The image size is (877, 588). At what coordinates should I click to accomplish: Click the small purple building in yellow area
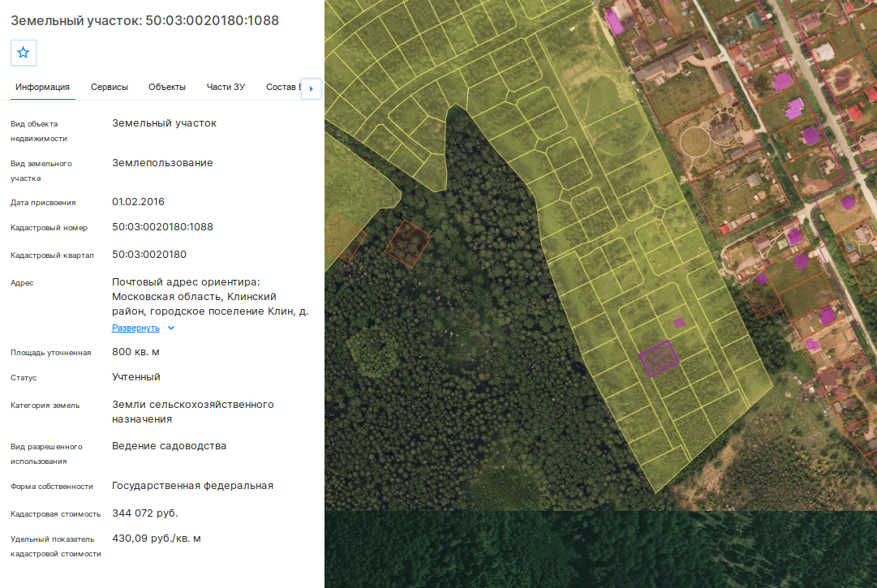click(x=679, y=323)
